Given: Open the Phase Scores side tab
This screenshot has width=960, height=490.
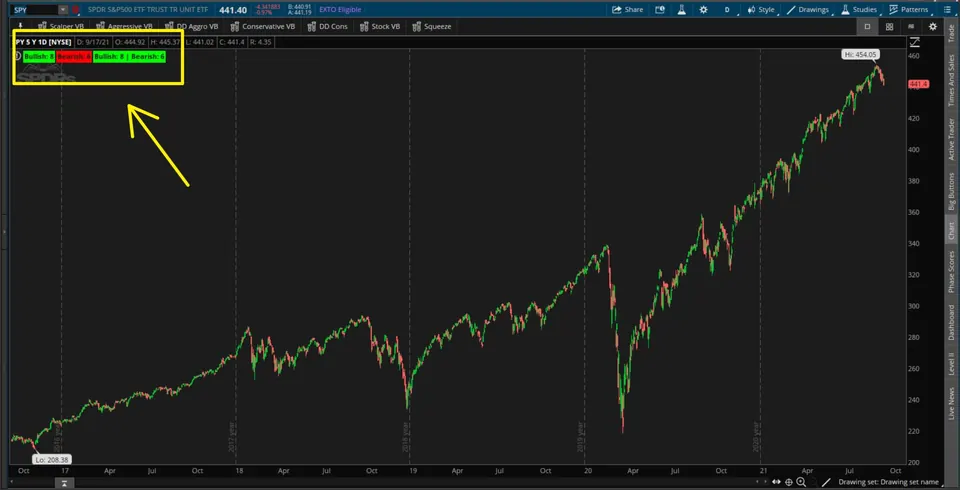Looking at the screenshot, I should [951, 271].
